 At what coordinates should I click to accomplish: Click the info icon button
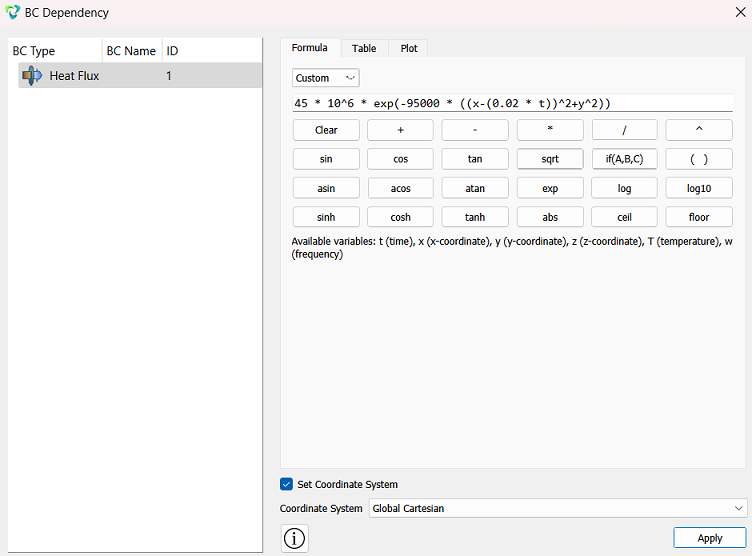click(294, 538)
